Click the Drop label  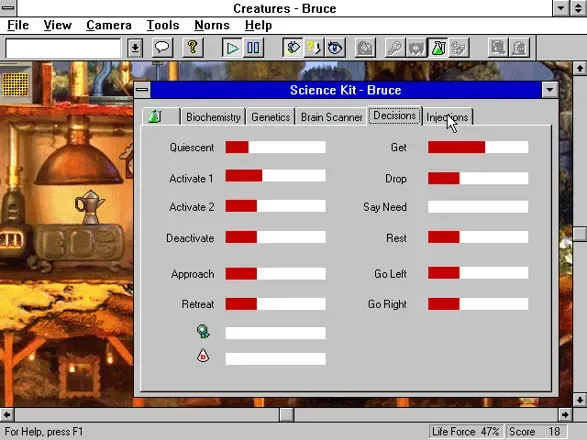coord(396,179)
